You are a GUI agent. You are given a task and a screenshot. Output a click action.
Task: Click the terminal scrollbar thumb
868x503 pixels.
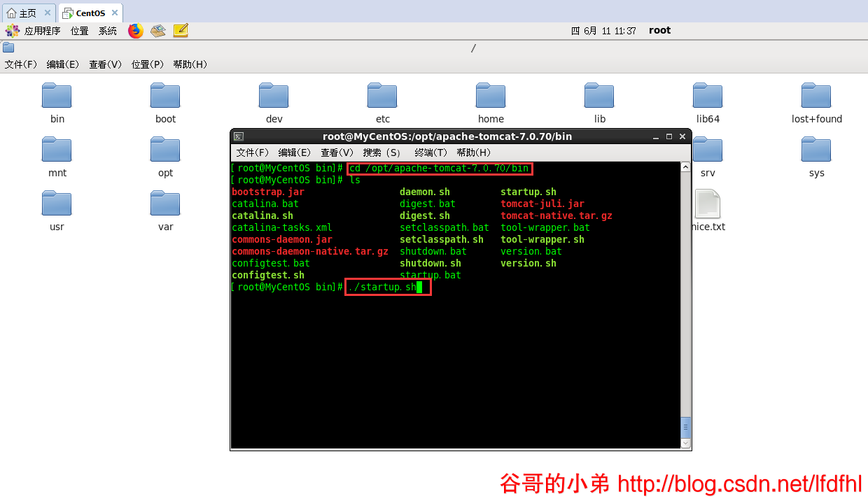[686, 426]
